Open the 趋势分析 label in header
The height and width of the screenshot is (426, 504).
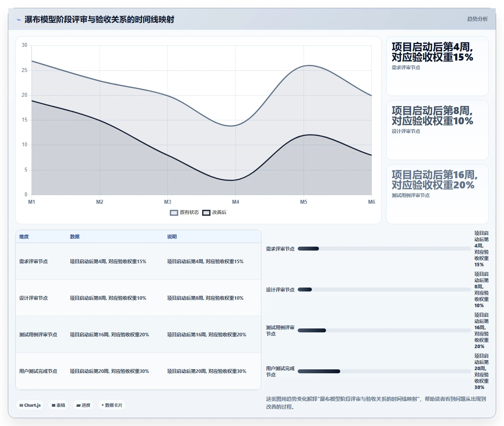(477, 19)
